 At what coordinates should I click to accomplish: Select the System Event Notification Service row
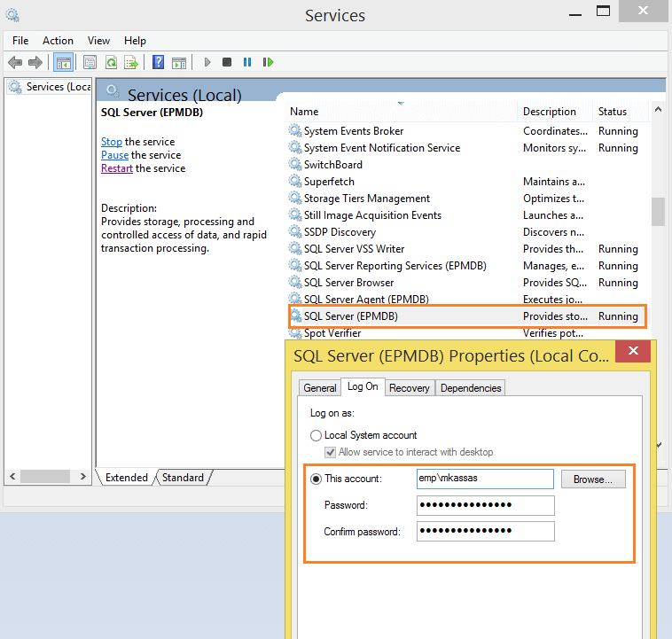(x=467, y=148)
